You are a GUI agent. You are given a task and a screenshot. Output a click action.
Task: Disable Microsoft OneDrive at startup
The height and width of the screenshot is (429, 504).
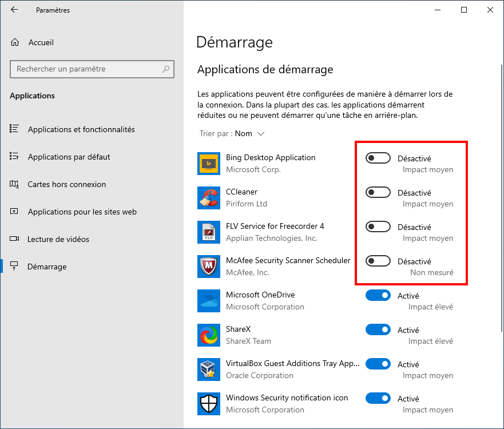click(378, 295)
